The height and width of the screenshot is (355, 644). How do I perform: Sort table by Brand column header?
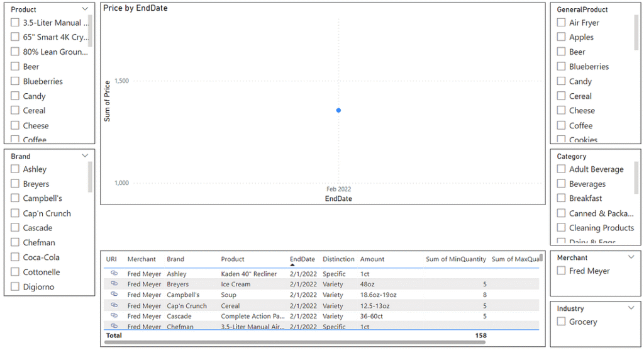point(175,259)
